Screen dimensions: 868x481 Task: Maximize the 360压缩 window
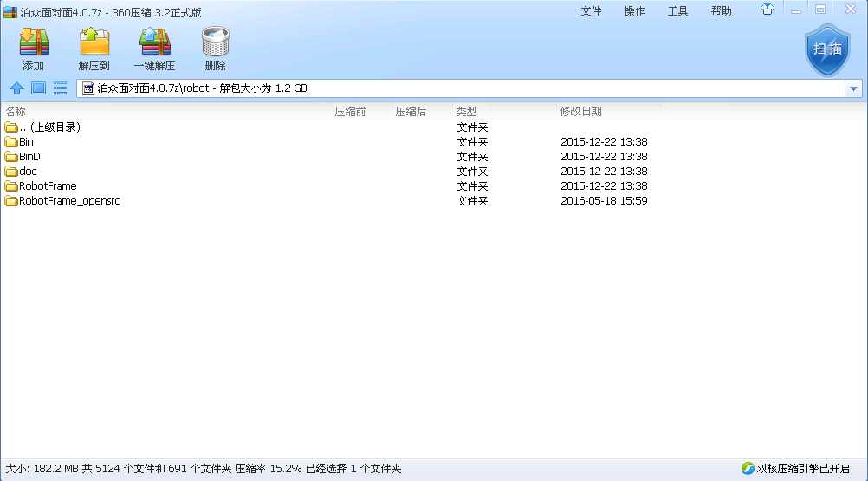(820, 10)
